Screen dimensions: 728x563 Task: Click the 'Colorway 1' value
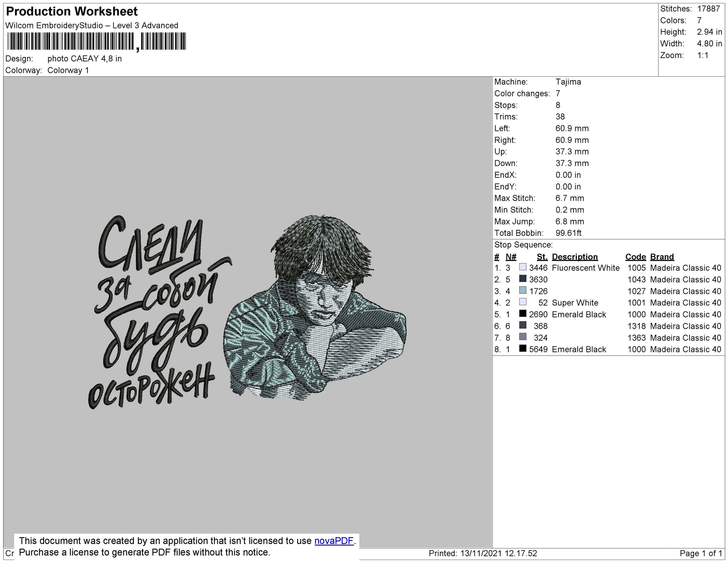[x=68, y=70]
